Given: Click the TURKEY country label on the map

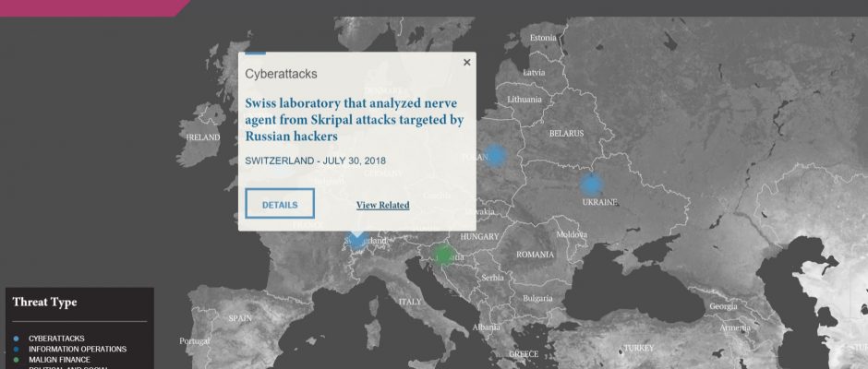Looking at the screenshot, I should click(x=639, y=348).
